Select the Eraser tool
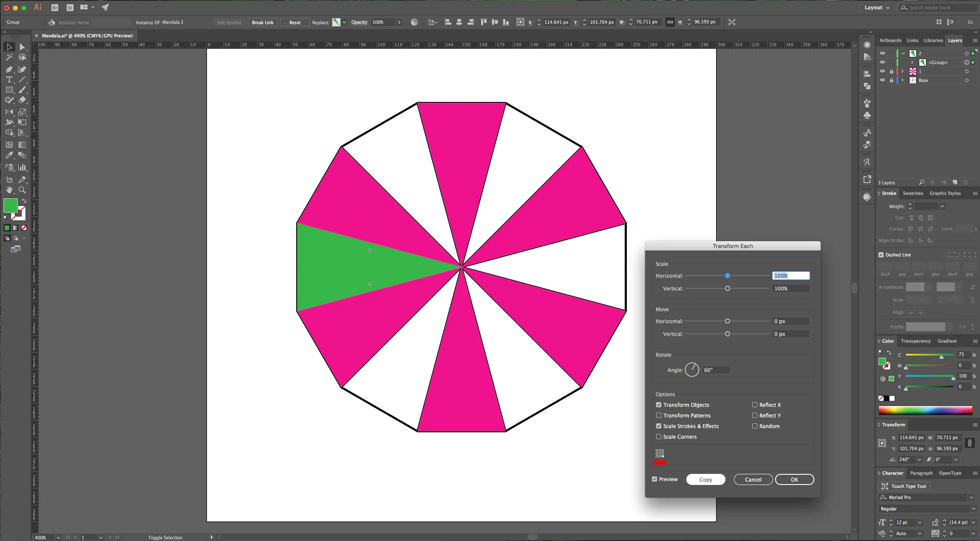The image size is (980, 541). [23, 100]
